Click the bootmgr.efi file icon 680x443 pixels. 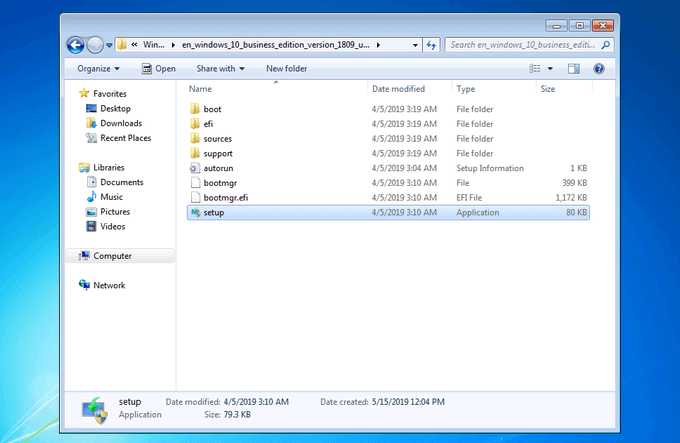[x=195, y=197]
